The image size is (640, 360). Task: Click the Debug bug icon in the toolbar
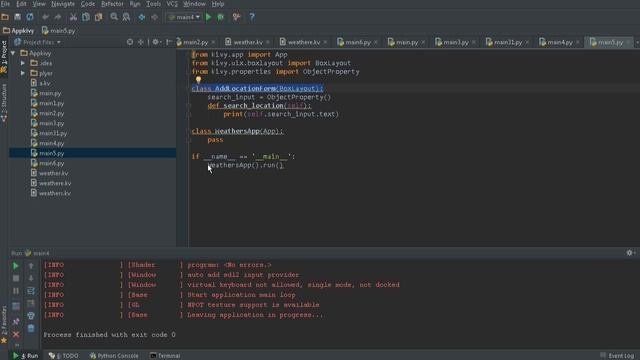[221, 17]
